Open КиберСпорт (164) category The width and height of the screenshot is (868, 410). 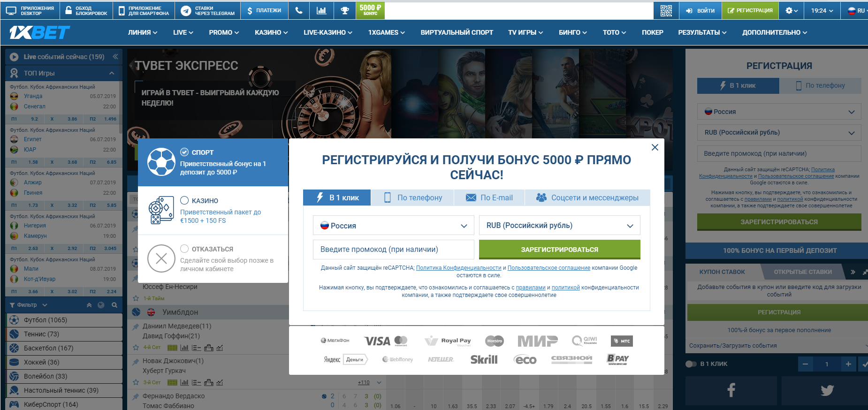[64, 404]
